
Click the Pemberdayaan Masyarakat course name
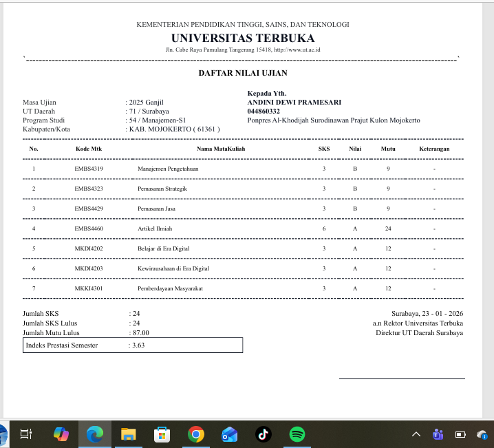(x=170, y=288)
